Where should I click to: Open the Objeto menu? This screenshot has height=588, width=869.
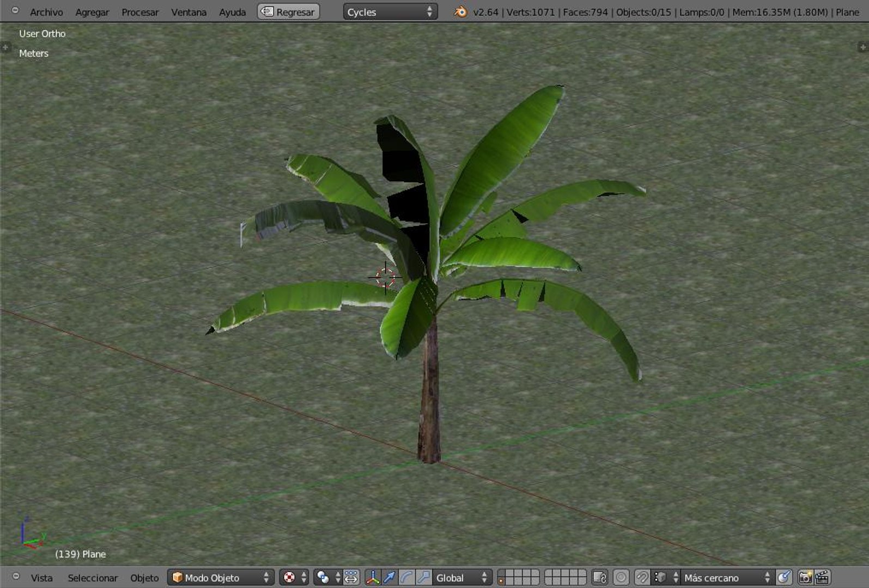coord(144,578)
